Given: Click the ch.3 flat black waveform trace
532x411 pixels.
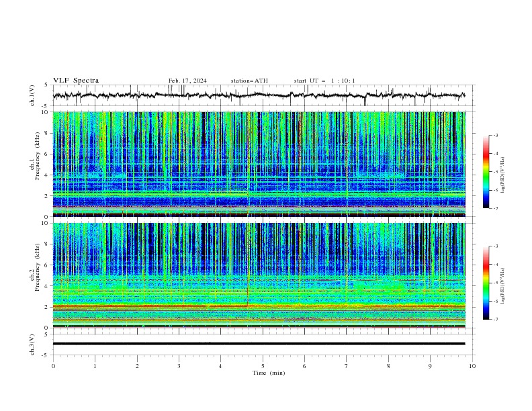Looking at the screenshot, I should (259, 344).
